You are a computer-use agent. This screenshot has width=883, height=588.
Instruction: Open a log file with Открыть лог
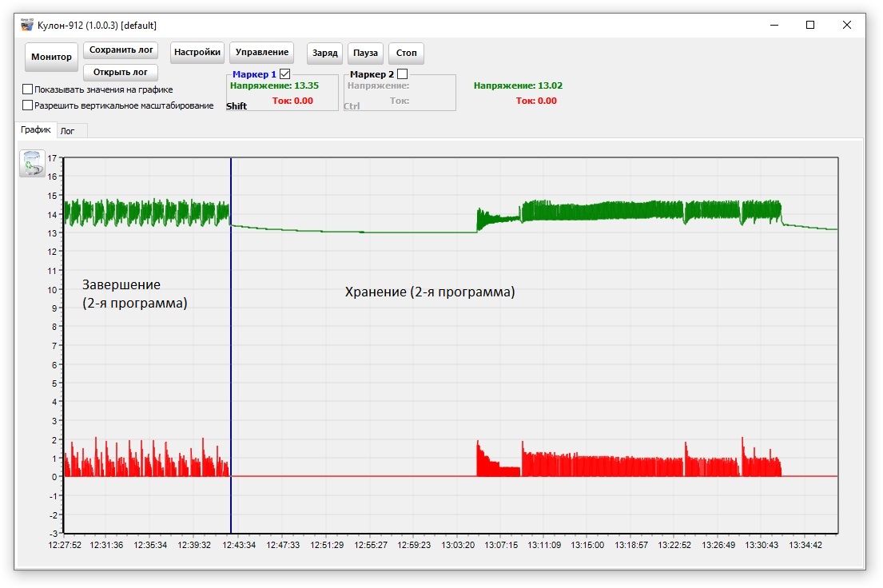pos(121,73)
